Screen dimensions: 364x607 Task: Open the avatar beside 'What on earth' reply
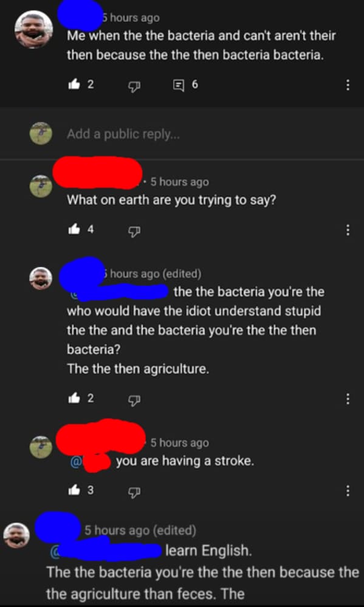tap(41, 186)
